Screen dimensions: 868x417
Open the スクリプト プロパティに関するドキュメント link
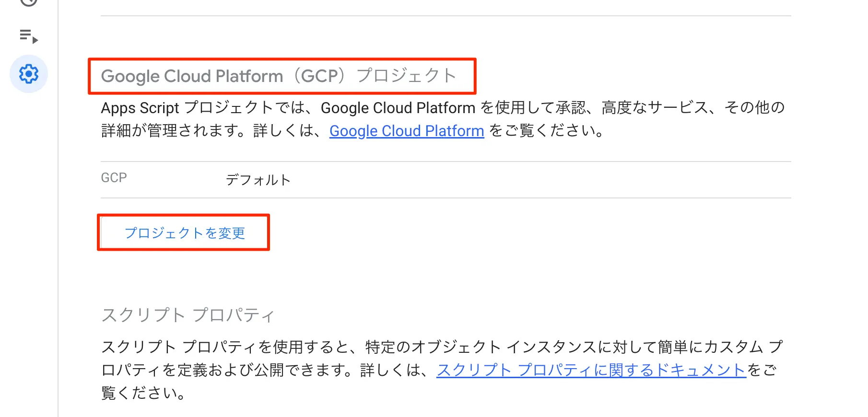[591, 370]
